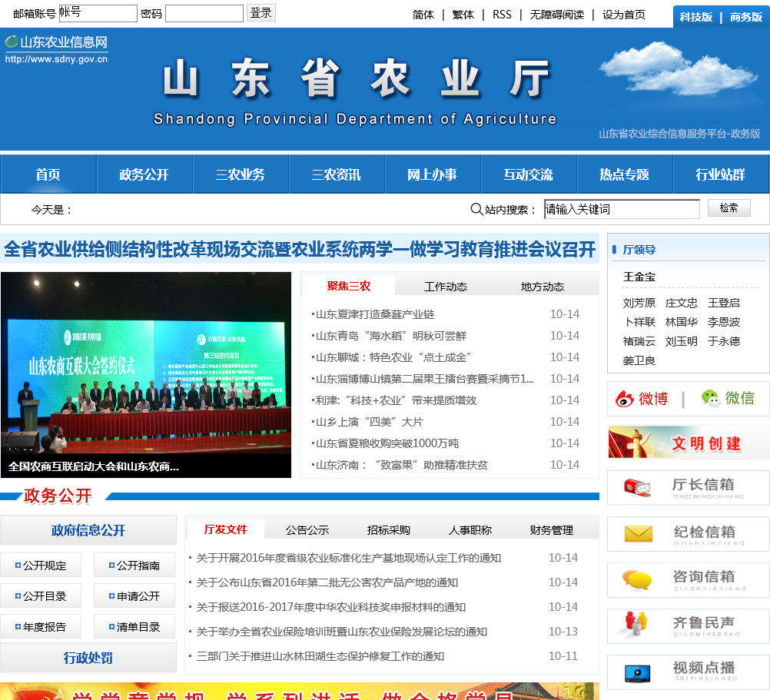Screen dimensions: 770x700
Task: Open leader 林国华 profile
Action: coord(682,322)
